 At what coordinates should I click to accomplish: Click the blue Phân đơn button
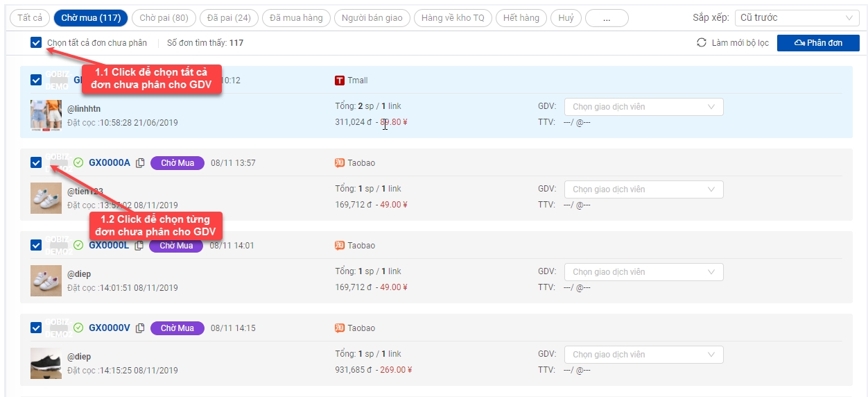(x=818, y=43)
